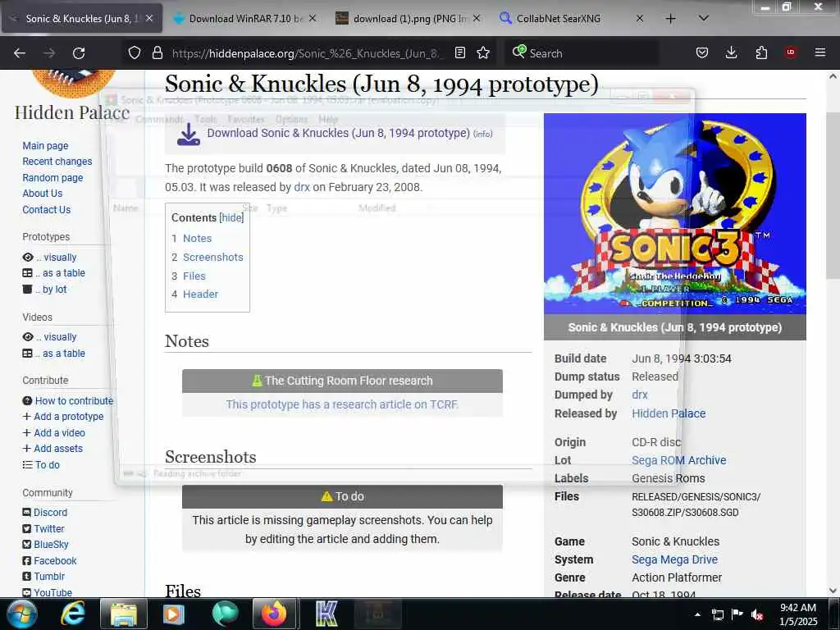Viewport: 840px width, 630px height.
Task: Open Hidden Palace Released by link
Action: pyautogui.click(x=668, y=413)
